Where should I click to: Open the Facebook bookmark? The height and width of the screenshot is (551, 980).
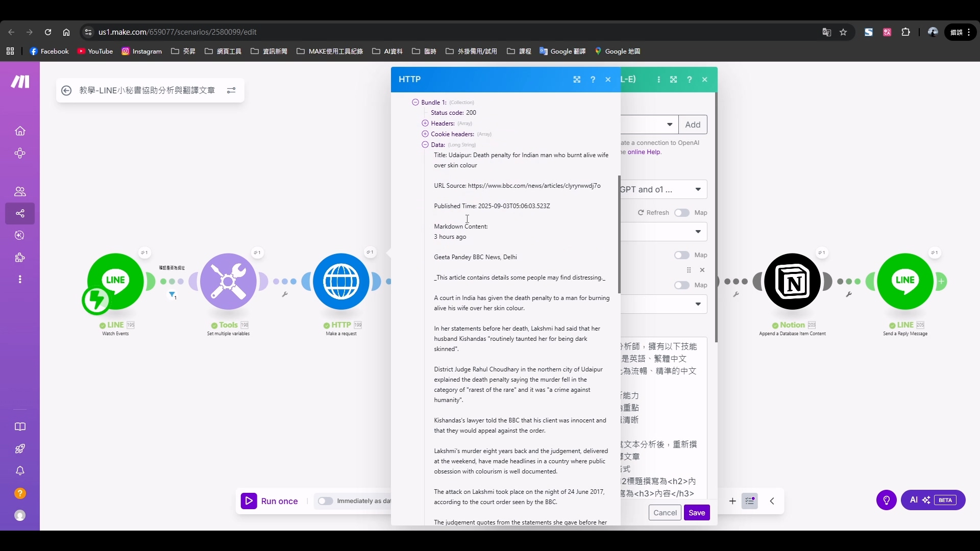49,51
